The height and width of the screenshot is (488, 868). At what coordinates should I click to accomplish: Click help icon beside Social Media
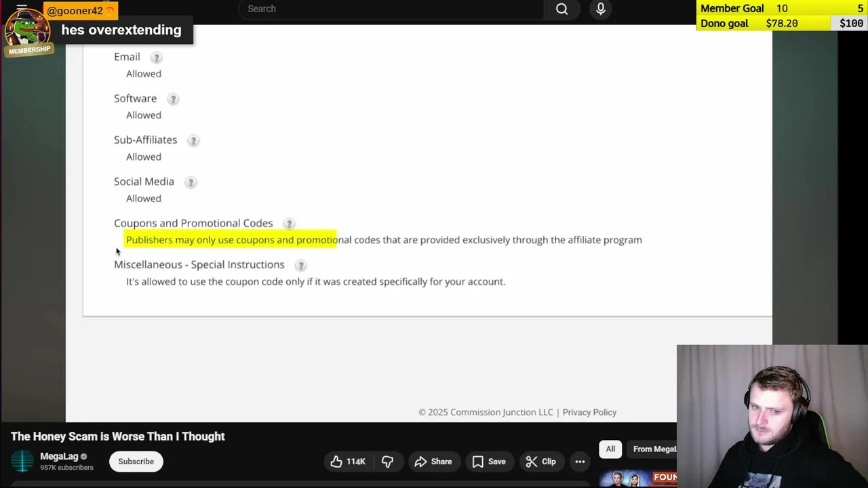click(x=191, y=182)
